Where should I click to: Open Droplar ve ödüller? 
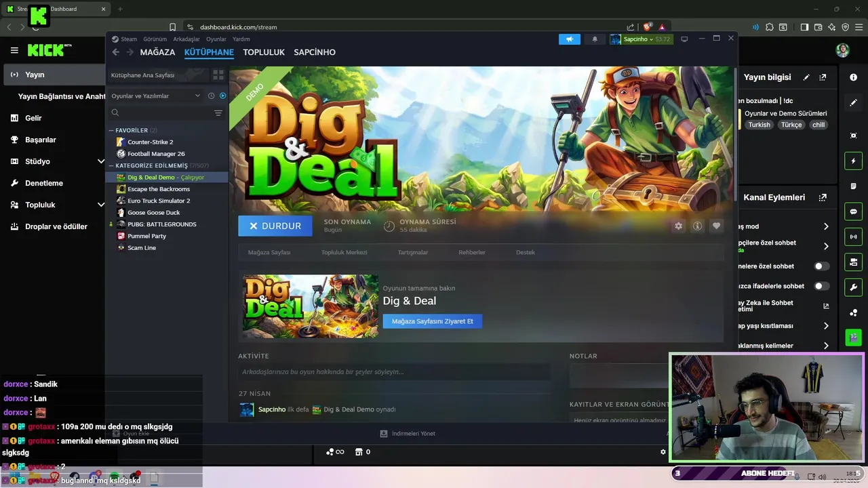coord(56,226)
